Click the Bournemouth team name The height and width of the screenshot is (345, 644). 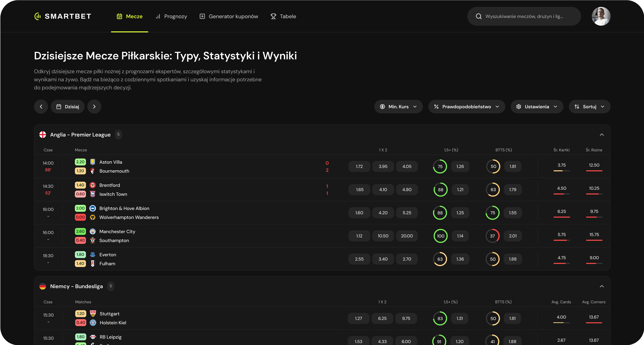pos(114,171)
